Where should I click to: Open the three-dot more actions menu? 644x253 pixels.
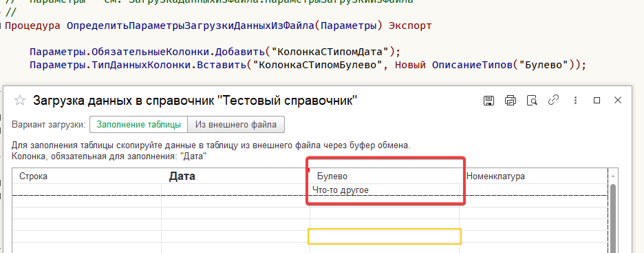(575, 100)
